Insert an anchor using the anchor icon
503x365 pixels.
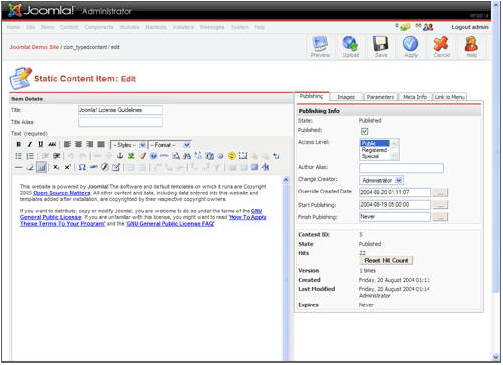click(120, 156)
